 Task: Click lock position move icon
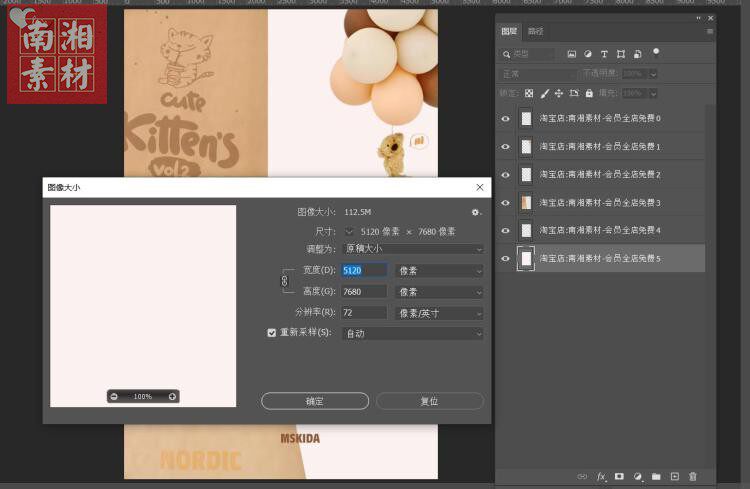click(559, 93)
